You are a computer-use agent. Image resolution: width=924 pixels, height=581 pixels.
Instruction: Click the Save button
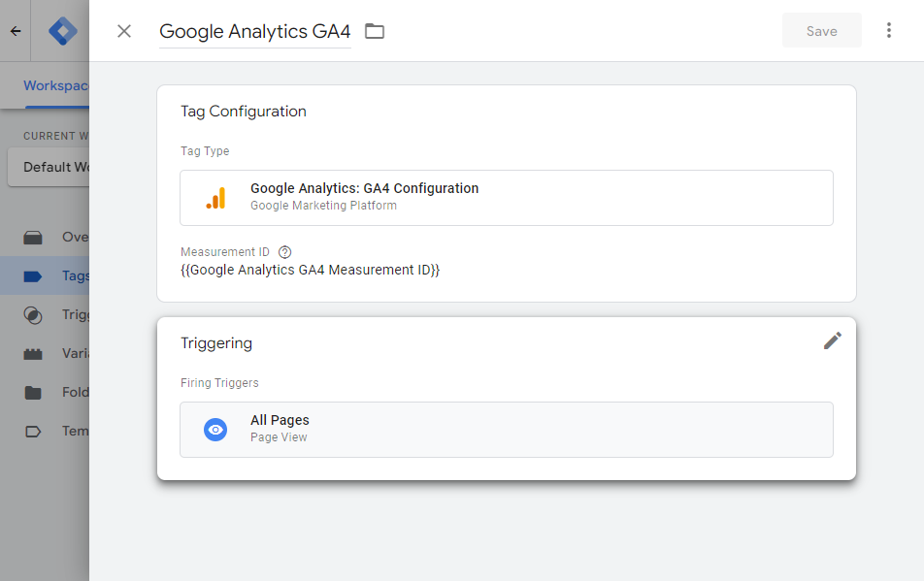(x=821, y=31)
